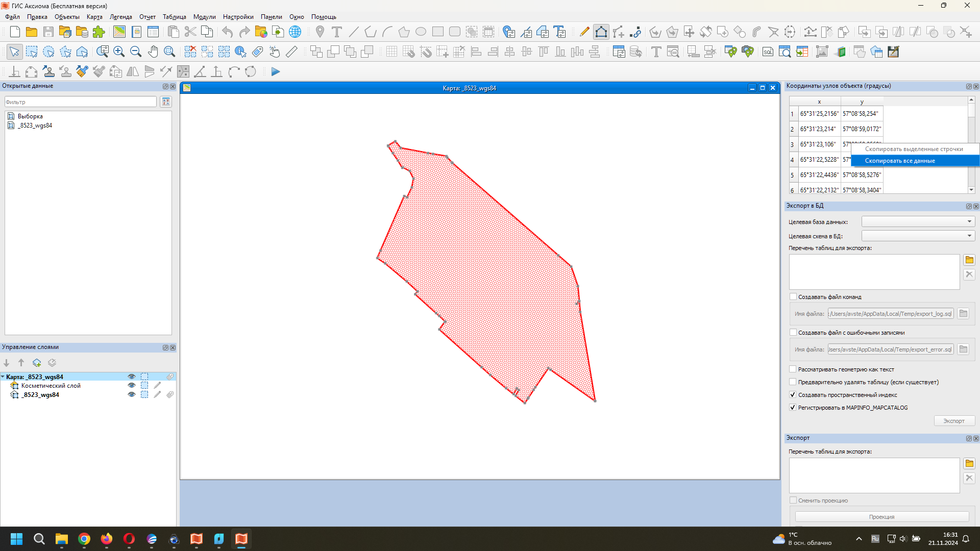Uncheck 'Создавать пространственный индекс' checkbox
Screen dimensions: 980x551
click(x=793, y=394)
